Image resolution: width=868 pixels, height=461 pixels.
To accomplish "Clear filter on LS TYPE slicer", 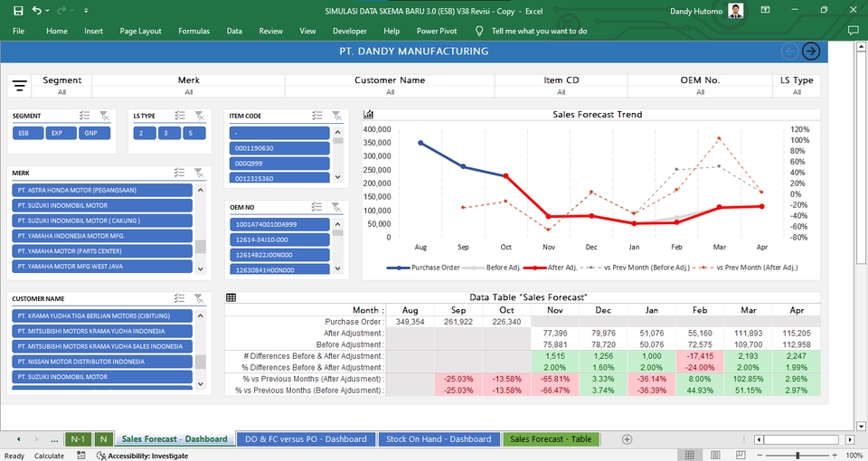I will [x=200, y=115].
